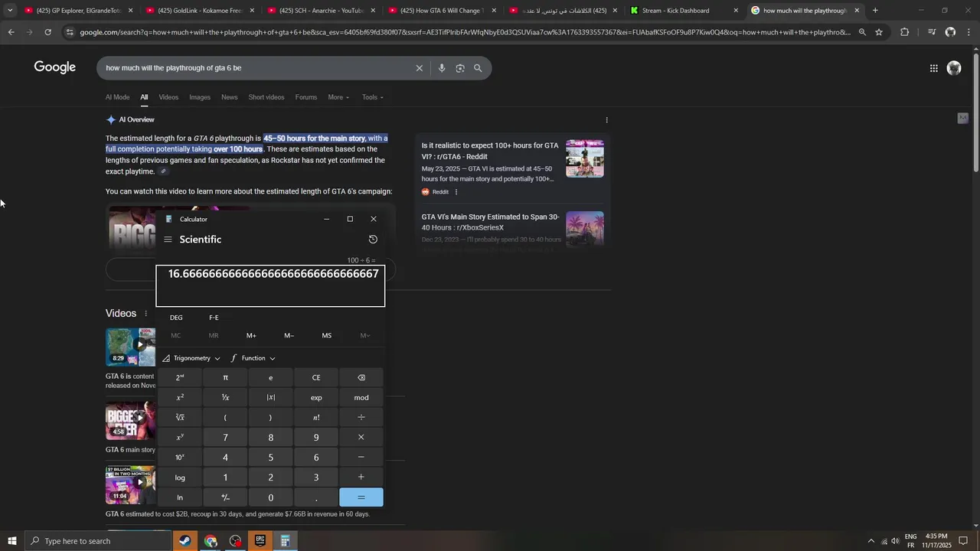Open AI Overview three-dot options
The width and height of the screenshot is (980, 551).
pos(607,120)
